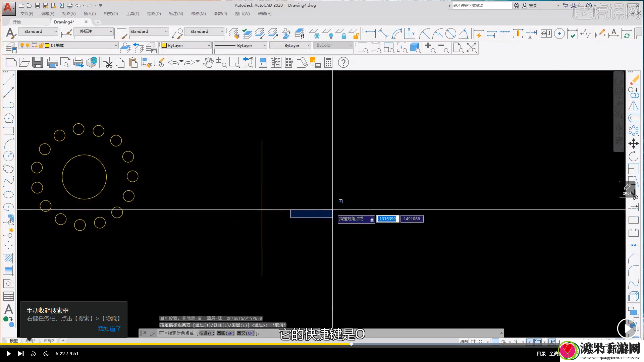Select the Circle draw tool
This screenshot has height=362, width=644.
[x=9, y=156]
